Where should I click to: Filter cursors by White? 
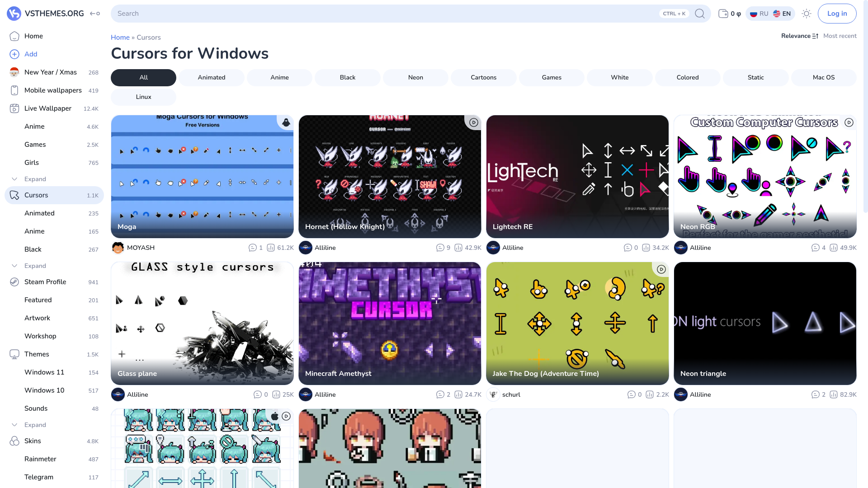coord(620,77)
